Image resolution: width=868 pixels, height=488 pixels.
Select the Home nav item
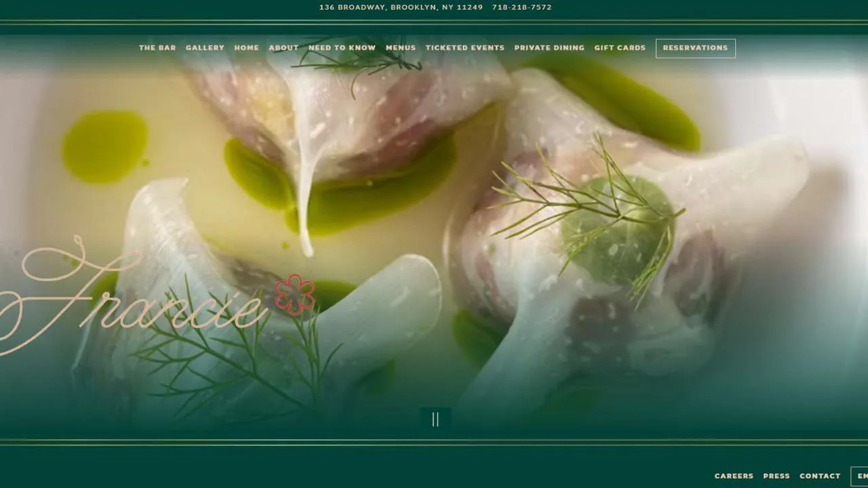coord(247,48)
